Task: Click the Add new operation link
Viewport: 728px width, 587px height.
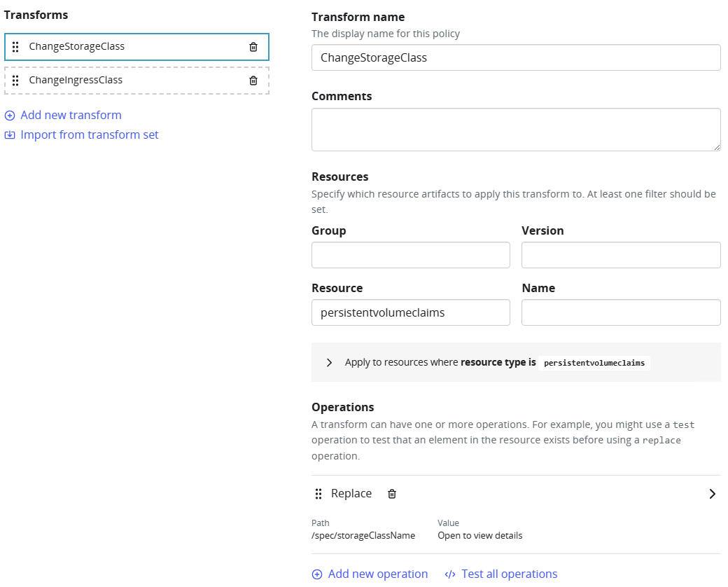Action: tap(377, 574)
